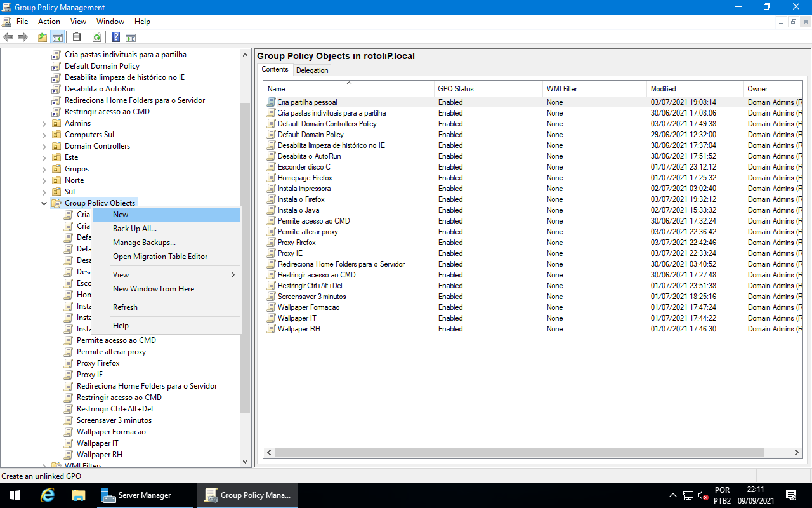This screenshot has width=812, height=508.
Task: Click the Back navigation arrow icon
Action: (x=8, y=37)
